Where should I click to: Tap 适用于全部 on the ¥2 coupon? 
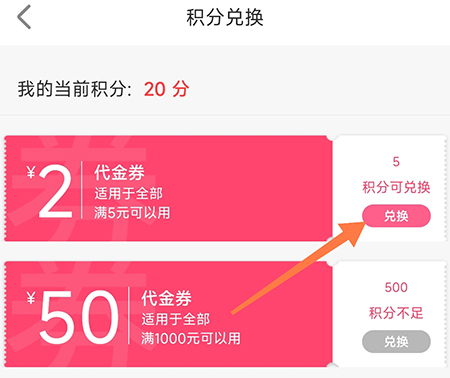click(x=128, y=193)
